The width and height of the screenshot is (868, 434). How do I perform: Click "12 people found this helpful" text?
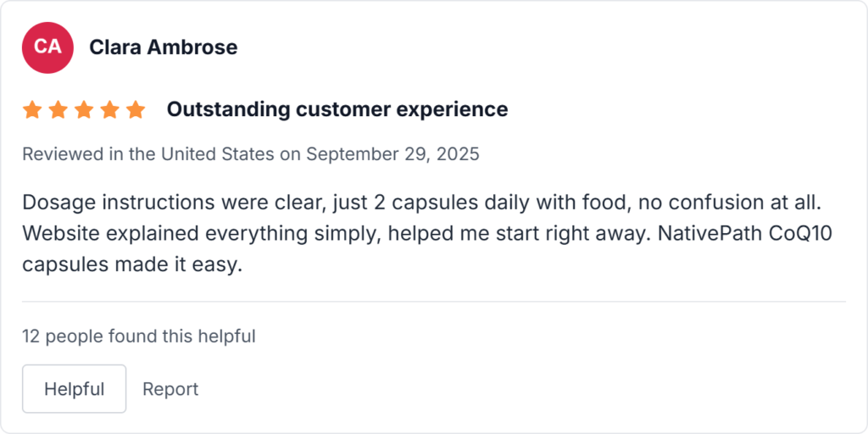point(139,337)
